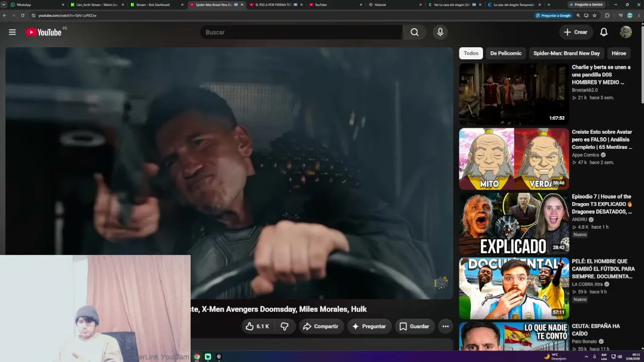Like the video with 6.1 K likes

[257, 326]
